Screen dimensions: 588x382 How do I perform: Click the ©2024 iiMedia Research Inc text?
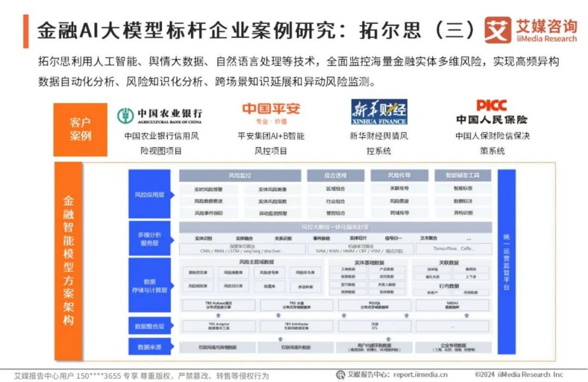pos(519,374)
